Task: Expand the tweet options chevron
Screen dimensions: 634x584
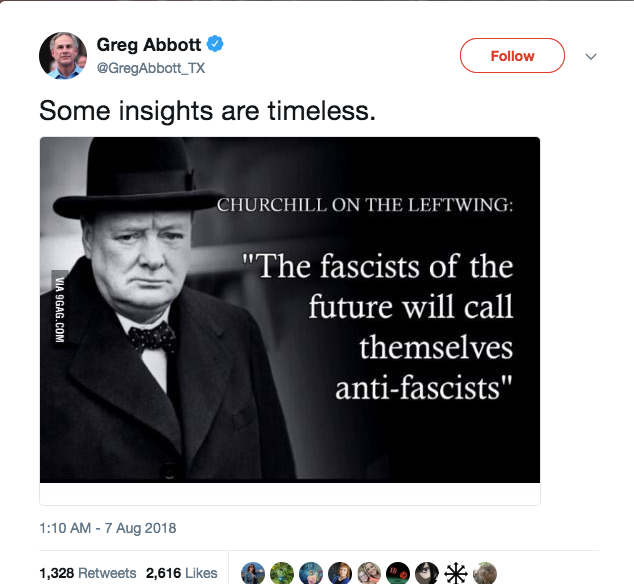Action: tap(591, 57)
